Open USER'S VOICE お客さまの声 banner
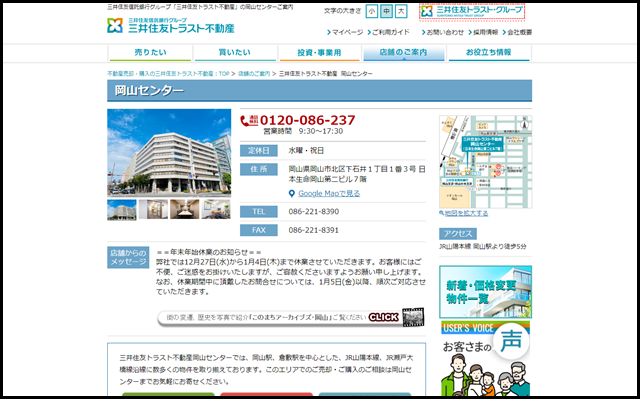640x399 pixels. pyautogui.click(x=485, y=359)
